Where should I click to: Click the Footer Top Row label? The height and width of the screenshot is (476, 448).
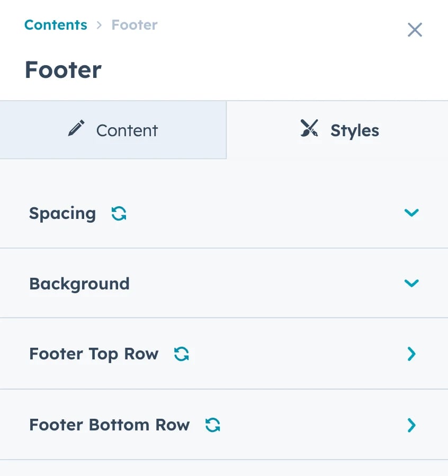[94, 354]
